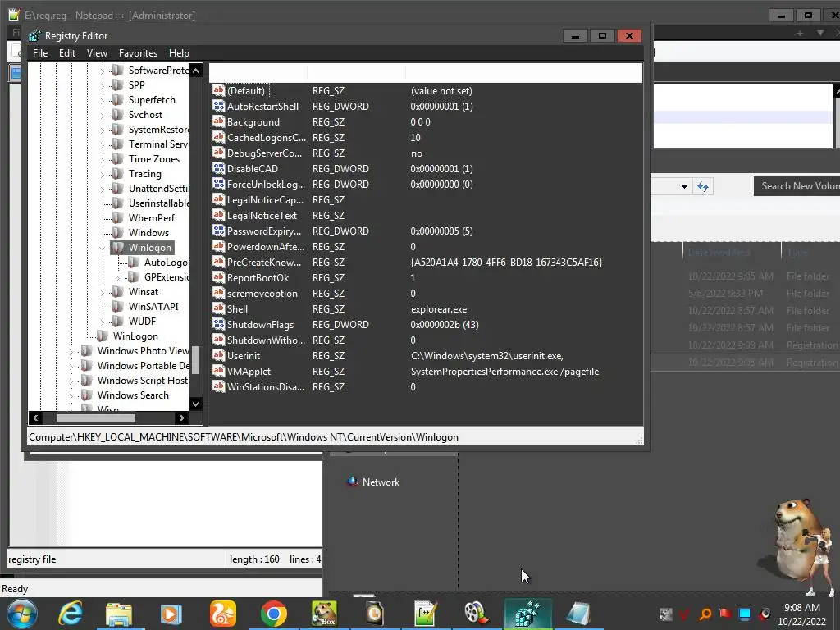Open the notepad taskbar icon
This screenshot has height=630, width=840.
pyautogui.click(x=578, y=614)
